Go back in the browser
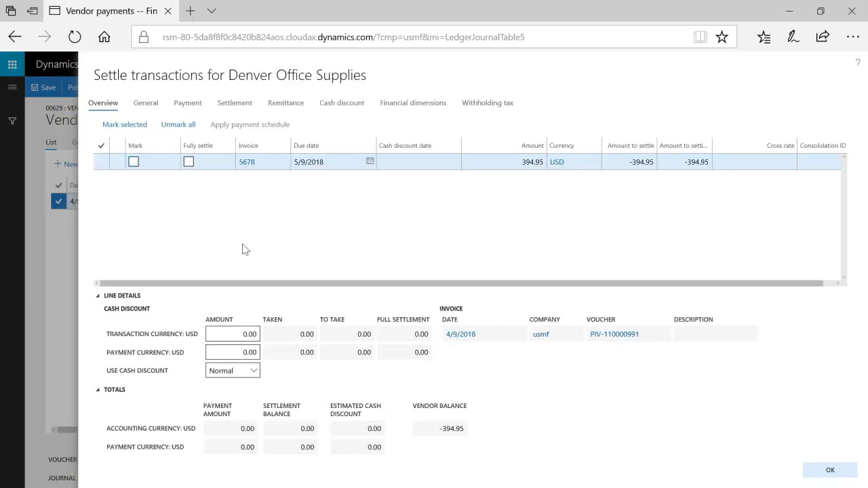Screen dimensions: 868x488 (x=15, y=37)
